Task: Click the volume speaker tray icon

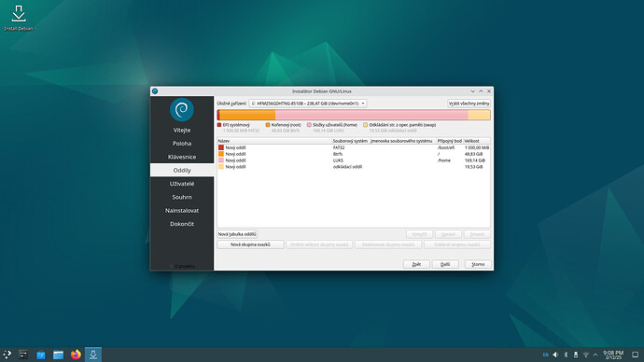Action: (x=555, y=355)
